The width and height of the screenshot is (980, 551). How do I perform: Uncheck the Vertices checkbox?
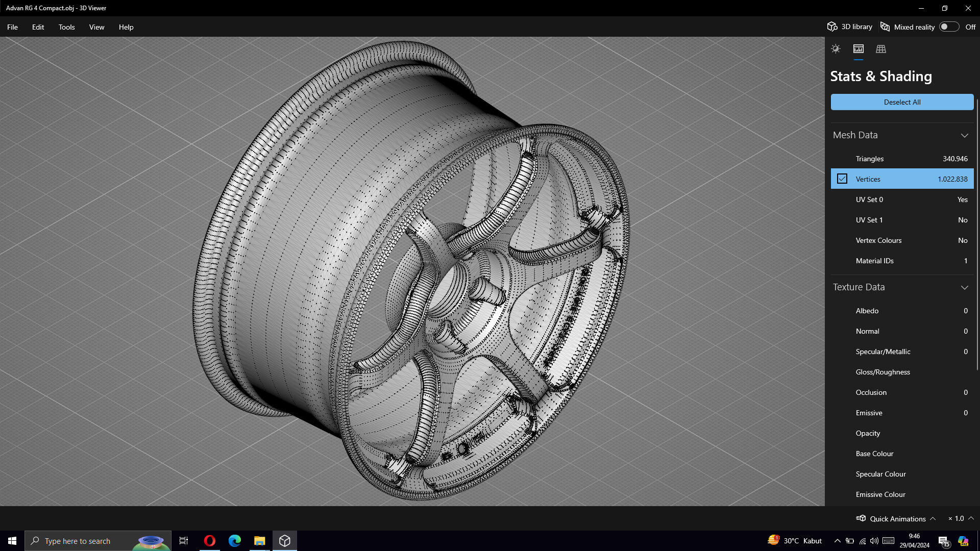tap(842, 179)
